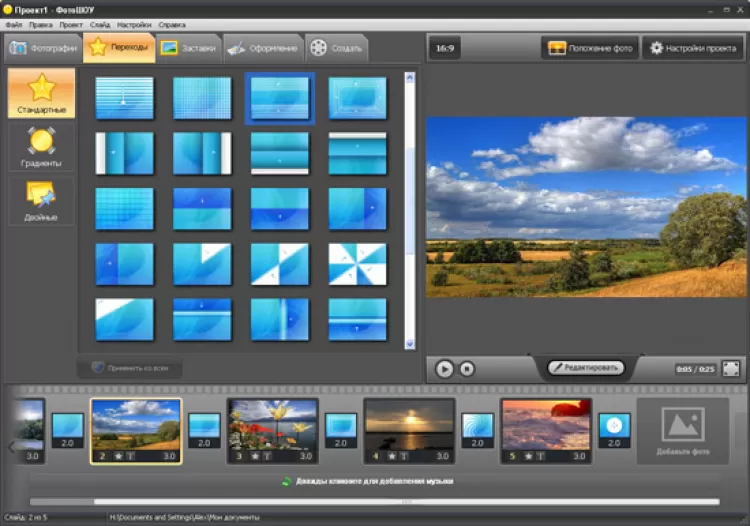Open Настройки проекта
Screen dimensions: 750x526
pyautogui.click(x=692, y=48)
